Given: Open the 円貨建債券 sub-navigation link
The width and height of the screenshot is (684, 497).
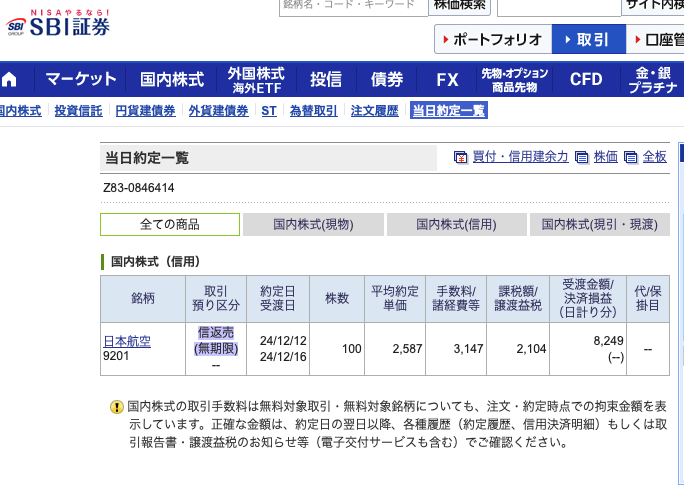Looking at the screenshot, I should [x=145, y=111].
